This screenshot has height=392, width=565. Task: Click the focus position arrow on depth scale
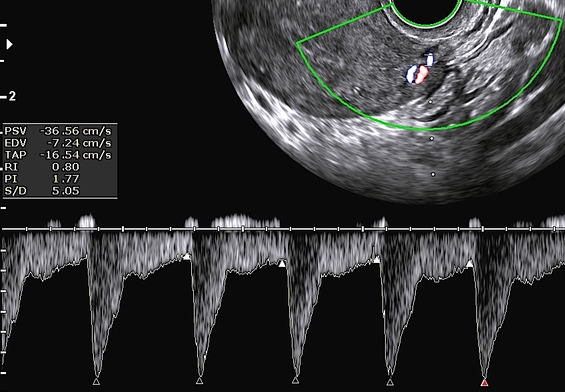pyautogui.click(x=9, y=45)
